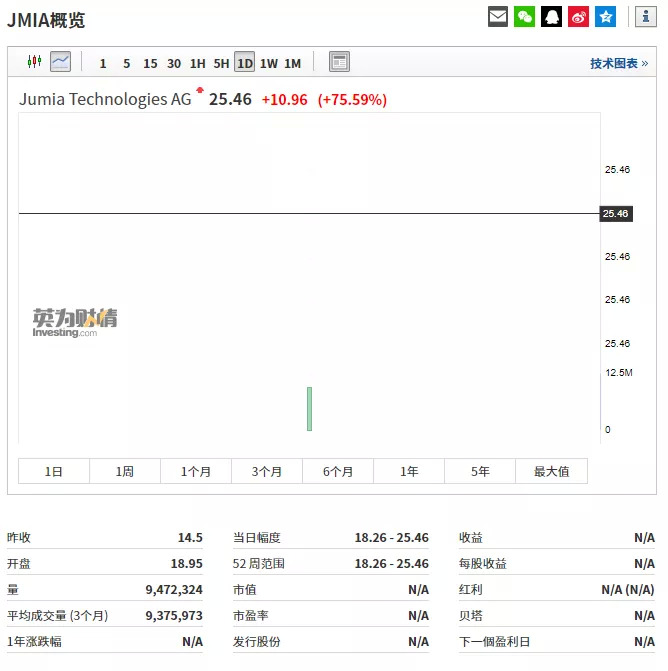The image size is (668, 671).
Task: Choose the 6个月 time range tab
Action: tap(338, 471)
